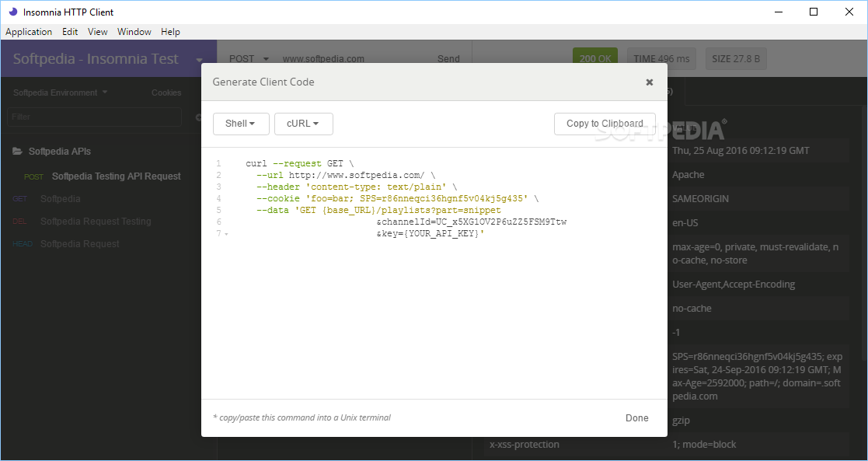Click the &channelId code line
868x461 pixels.
(x=471, y=222)
